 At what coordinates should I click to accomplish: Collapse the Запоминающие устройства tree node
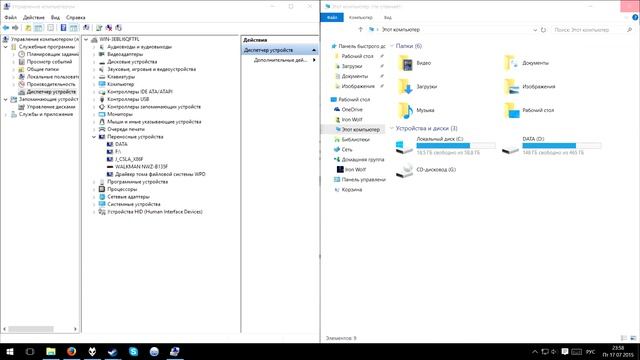tap(6, 99)
